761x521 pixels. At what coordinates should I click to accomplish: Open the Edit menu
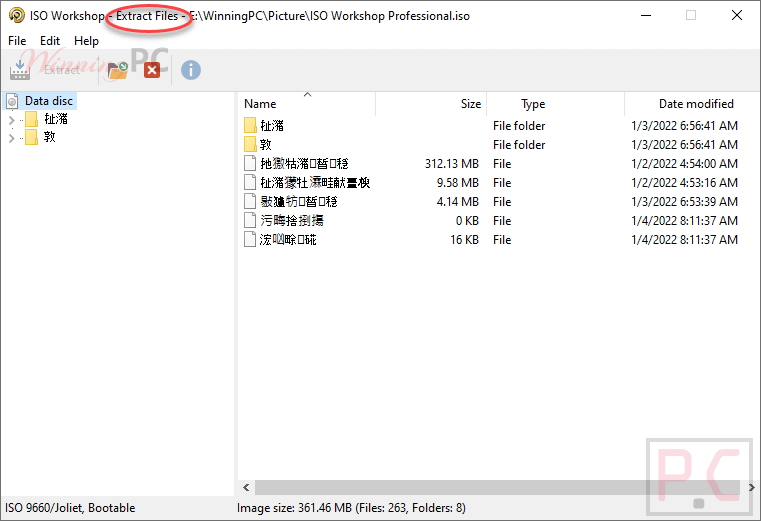[x=50, y=41]
